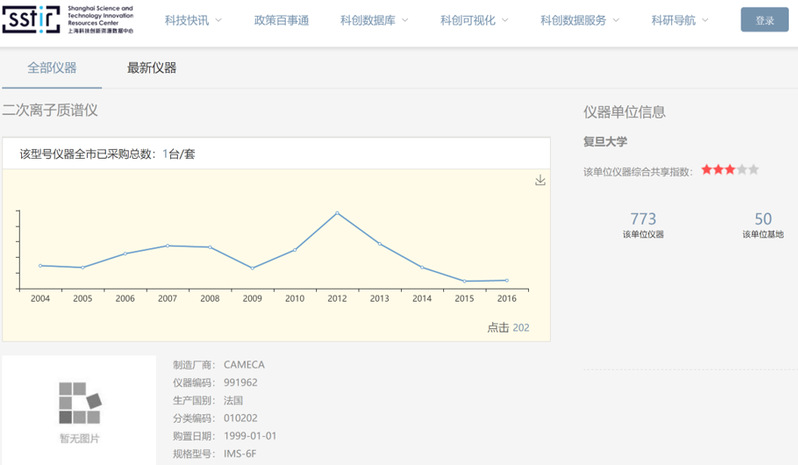The height and width of the screenshot is (465, 798).
Task: Click the 2009 data point on chart
Action: [252, 268]
